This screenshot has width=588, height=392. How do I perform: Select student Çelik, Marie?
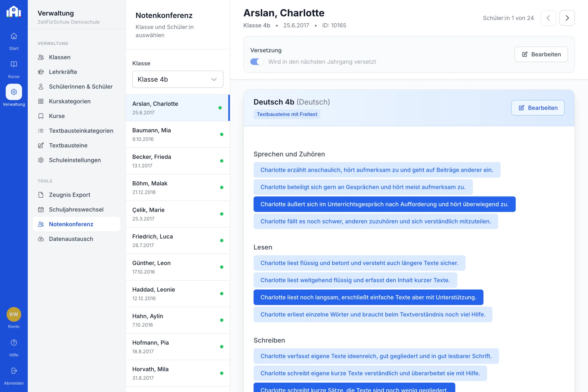[177, 214]
